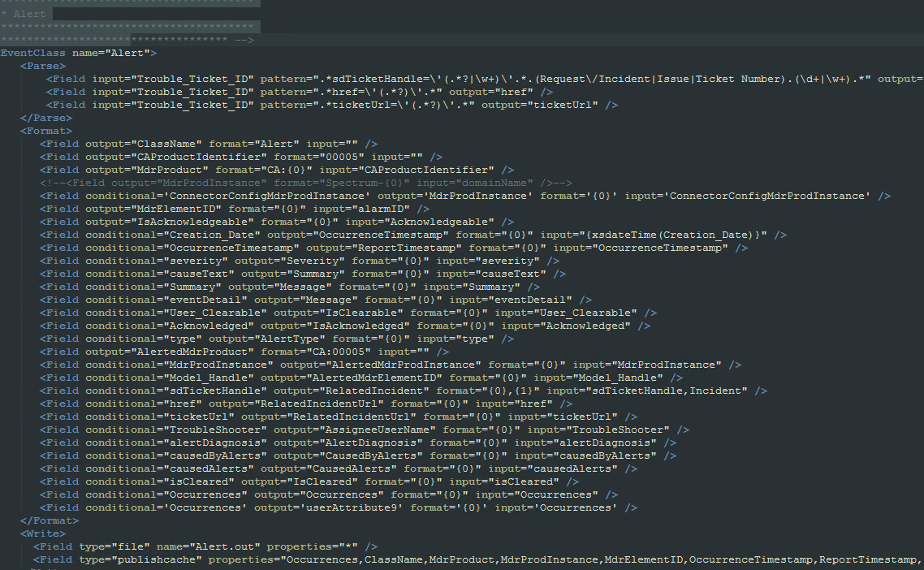Click the causedAlerts conditional line

tap(339, 469)
